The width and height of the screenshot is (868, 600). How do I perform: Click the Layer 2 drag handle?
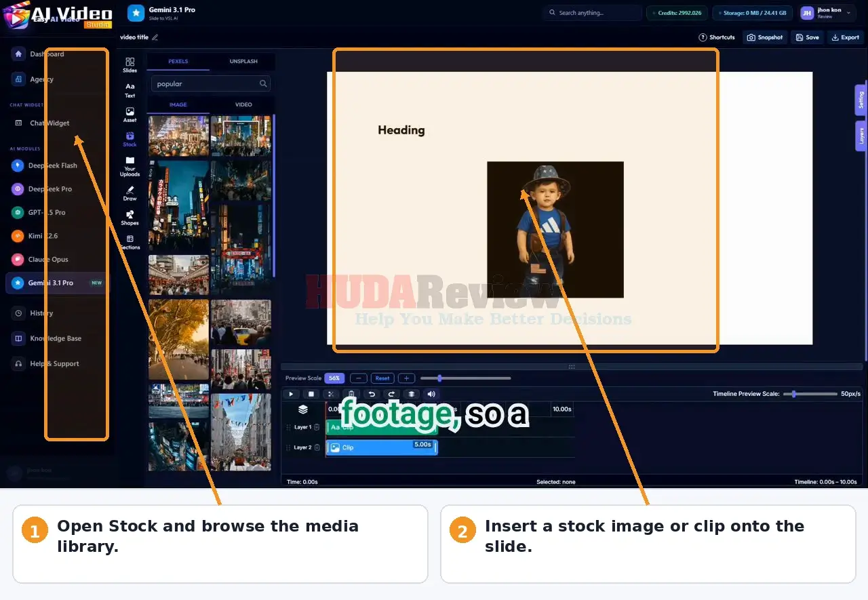tap(288, 447)
